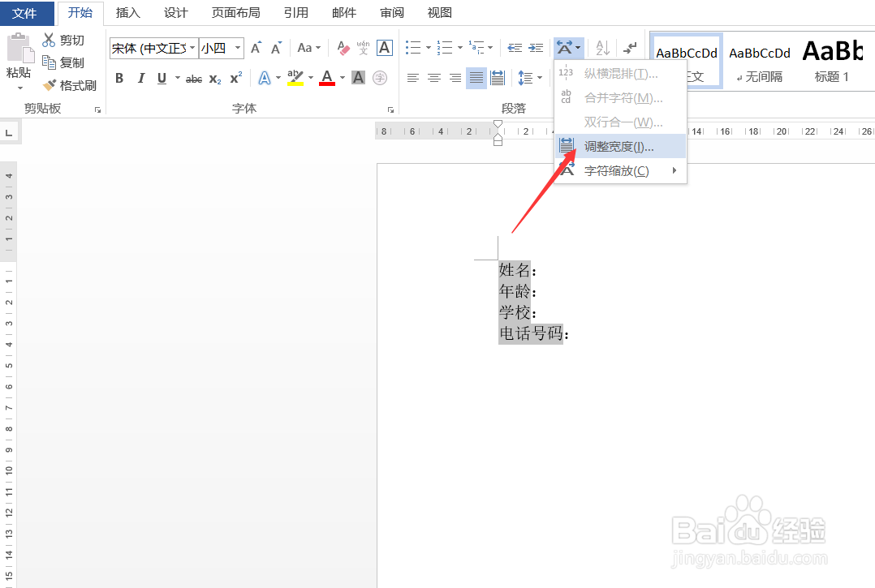The image size is (875, 588).
Task: Click inside the font name box
Action: click(x=149, y=48)
